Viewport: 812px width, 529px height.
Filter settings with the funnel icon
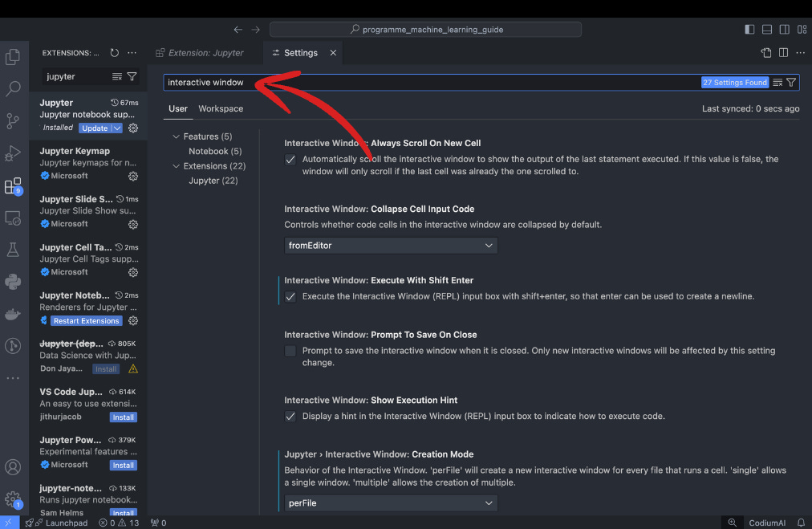(791, 83)
